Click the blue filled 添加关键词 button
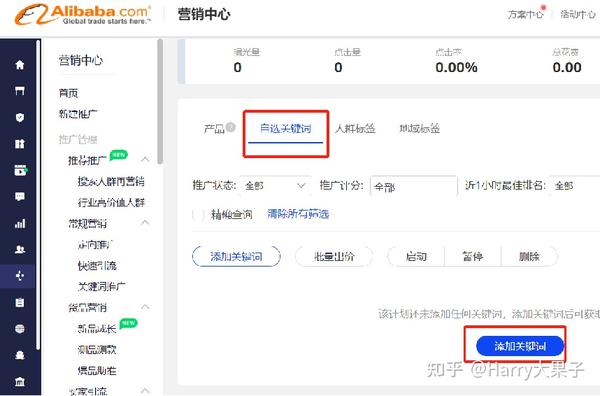The width and height of the screenshot is (600, 396). [x=520, y=346]
